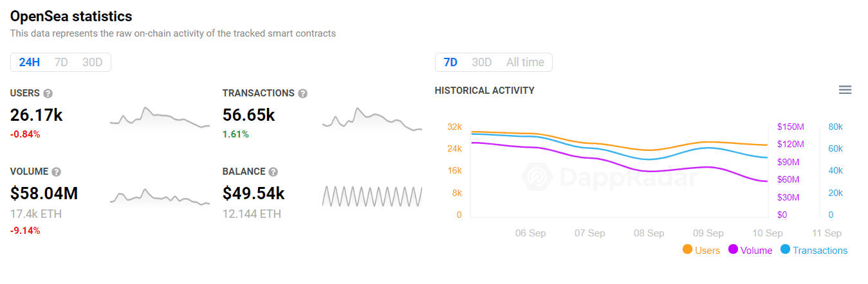
Task: Open the Volume help question-mark icon
Action: click(x=57, y=172)
